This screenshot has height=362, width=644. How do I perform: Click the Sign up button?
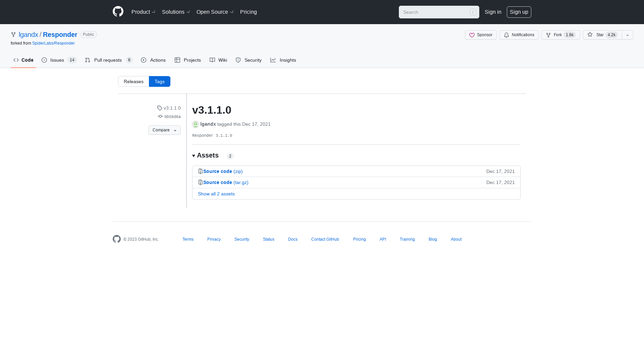[519, 12]
